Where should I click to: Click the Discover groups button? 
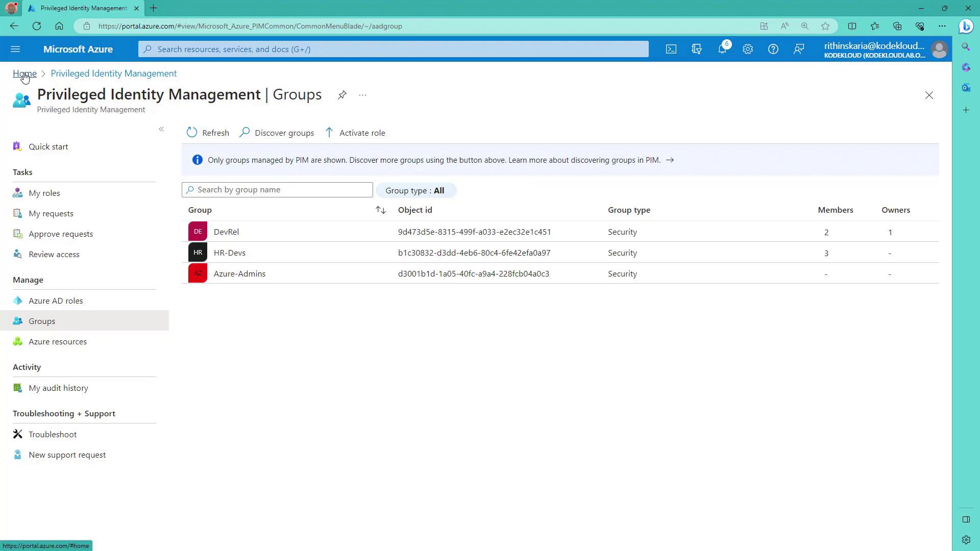[x=277, y=133]
